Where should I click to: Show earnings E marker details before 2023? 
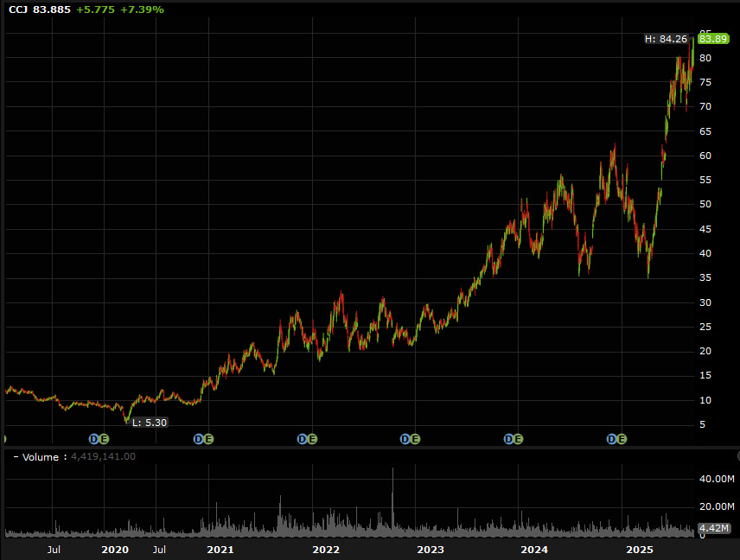click(x=415, y=439)
